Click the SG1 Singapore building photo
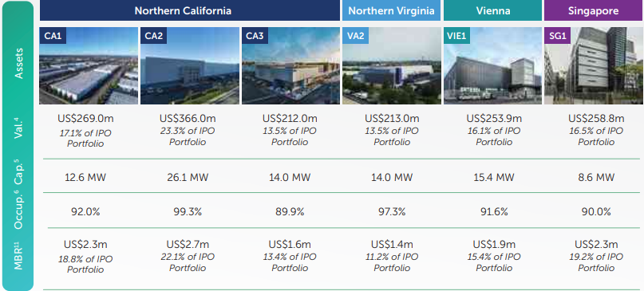This screenshot has width=644, height=291. point(594,65)
